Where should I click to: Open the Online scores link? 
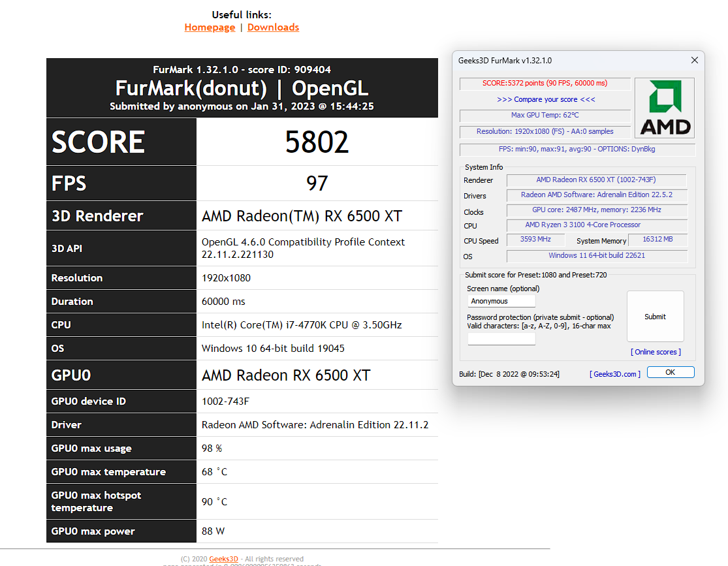(x=656, y=352)
